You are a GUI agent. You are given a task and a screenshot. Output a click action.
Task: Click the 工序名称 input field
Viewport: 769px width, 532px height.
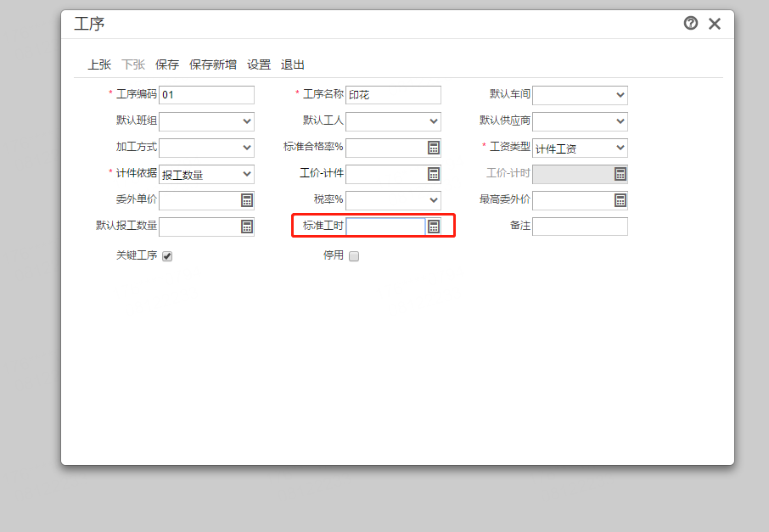click(393, 95)
